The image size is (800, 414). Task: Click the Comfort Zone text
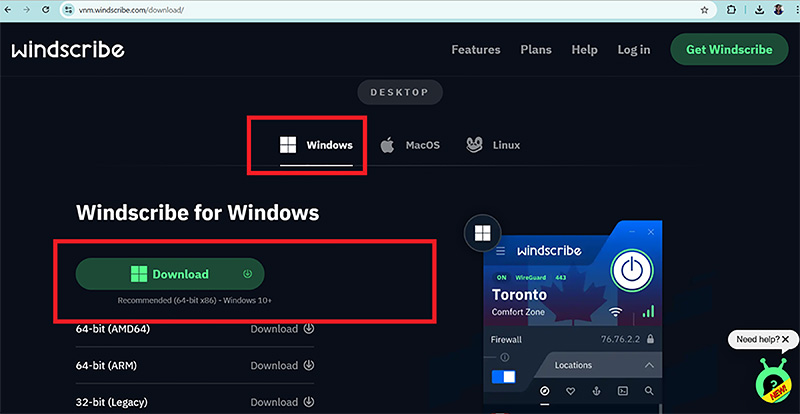(518, 312)
